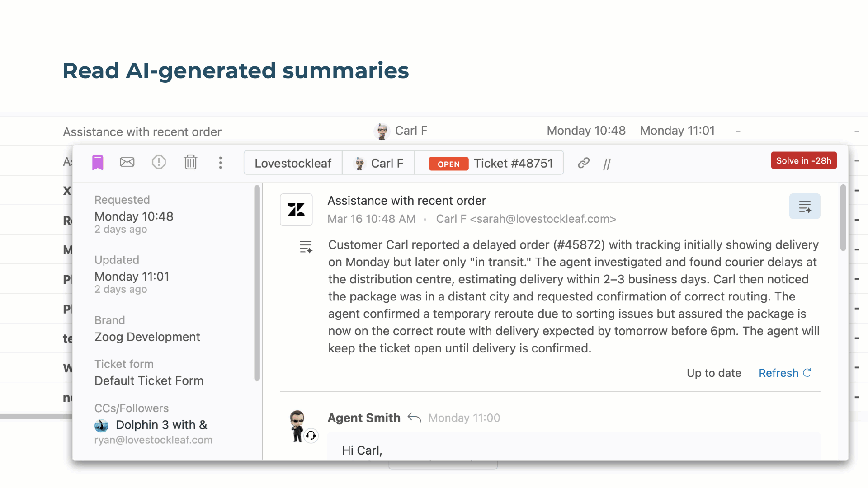Click the double-slash macro icon
The image size is (868, 488).
tap(607, 164)
